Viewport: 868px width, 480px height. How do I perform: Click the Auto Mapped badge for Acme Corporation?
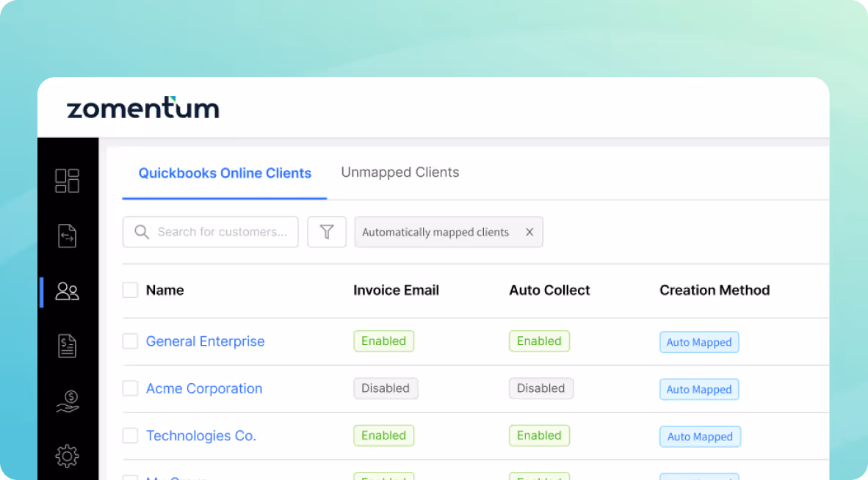(699, 388)
